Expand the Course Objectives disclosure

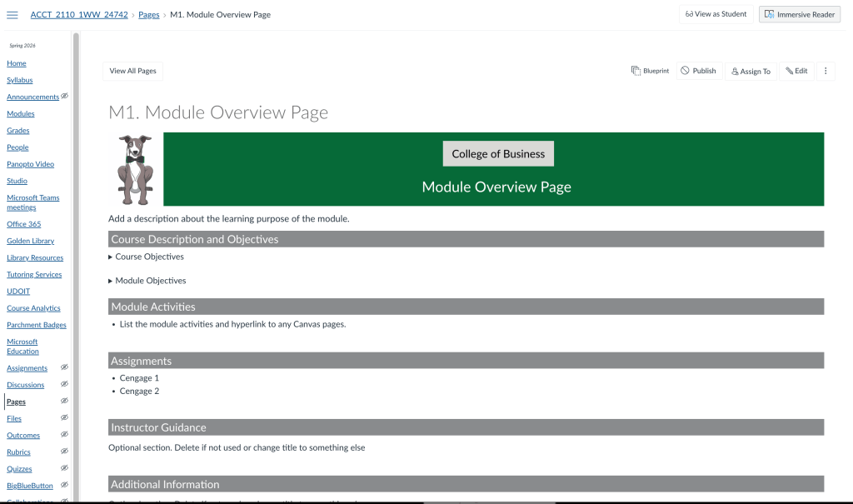[111, 257]
